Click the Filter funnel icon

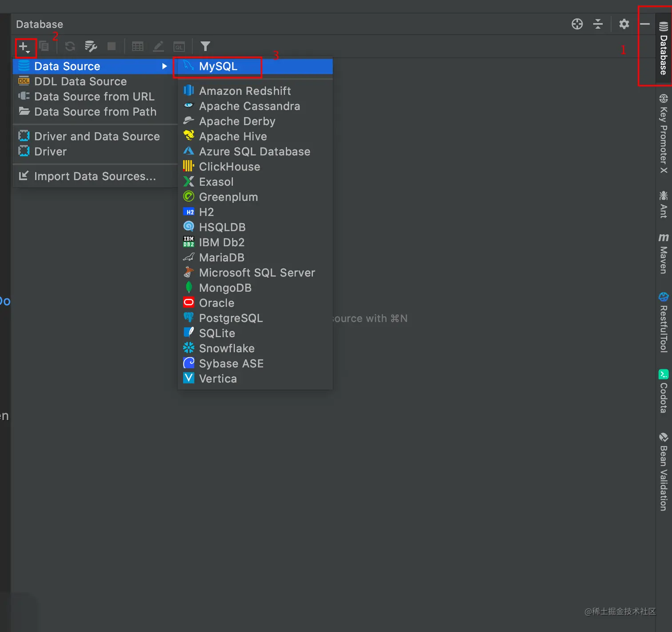click(x=205, y=46)
